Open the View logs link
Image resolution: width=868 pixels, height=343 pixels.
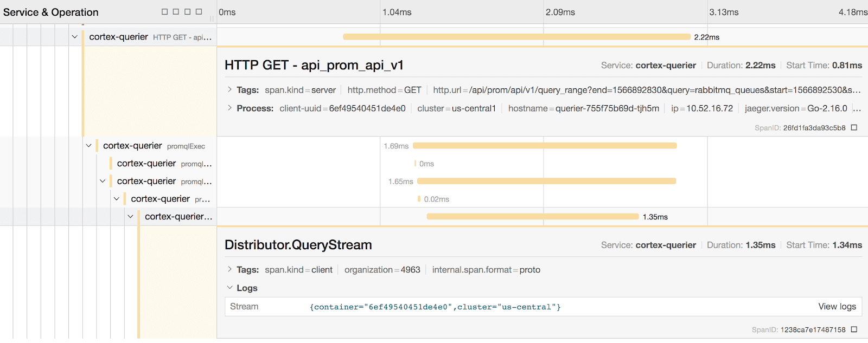[837, 307]
